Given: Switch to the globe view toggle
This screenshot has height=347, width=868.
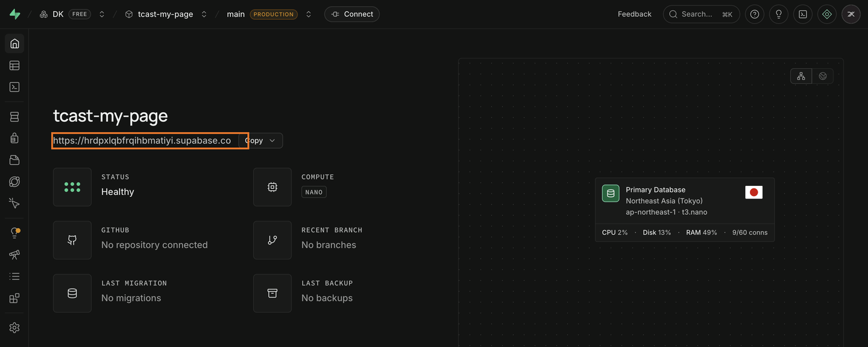Looking at the screenshot, I should (822, 75).
